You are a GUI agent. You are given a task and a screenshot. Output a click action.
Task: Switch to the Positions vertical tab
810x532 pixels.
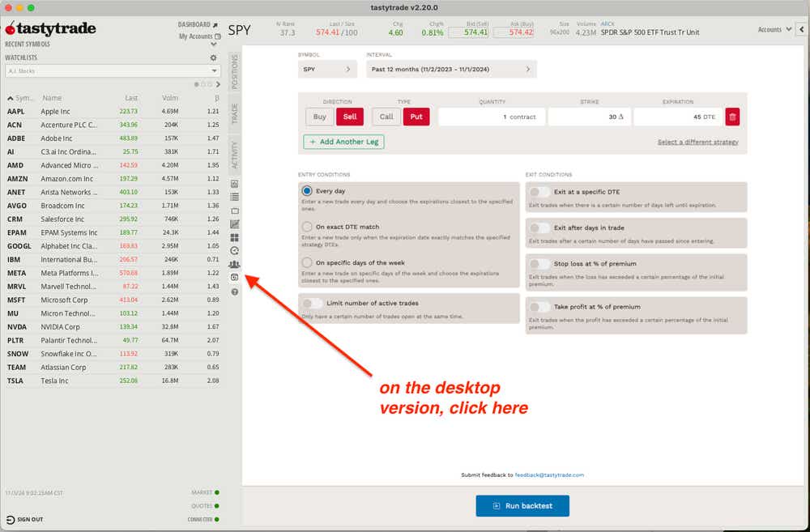coord(235,72)
